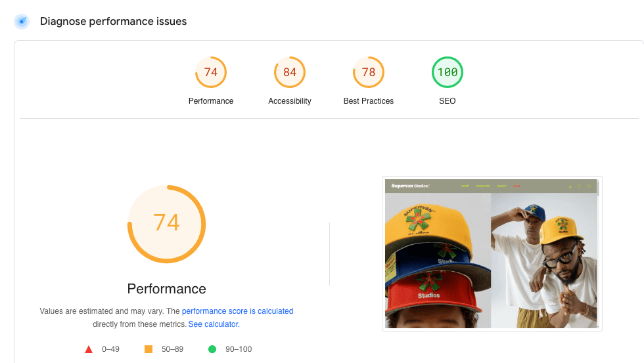Click the orange square 50–89 legend icon
644x363 pixels.
click(149, 349)
